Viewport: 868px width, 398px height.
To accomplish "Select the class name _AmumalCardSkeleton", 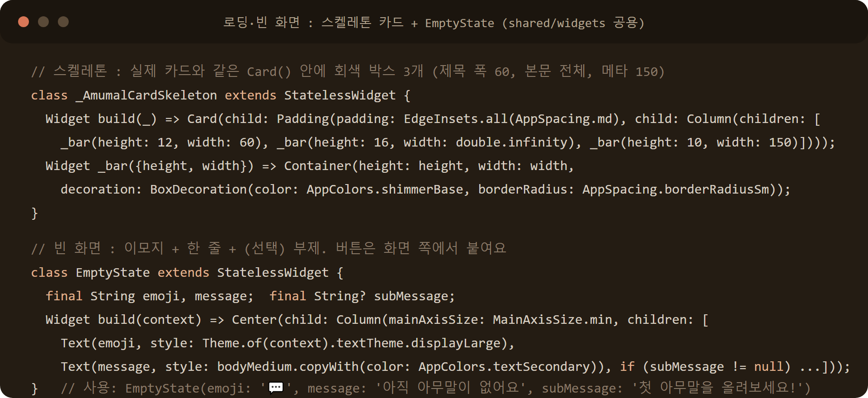I will point(146,95).
